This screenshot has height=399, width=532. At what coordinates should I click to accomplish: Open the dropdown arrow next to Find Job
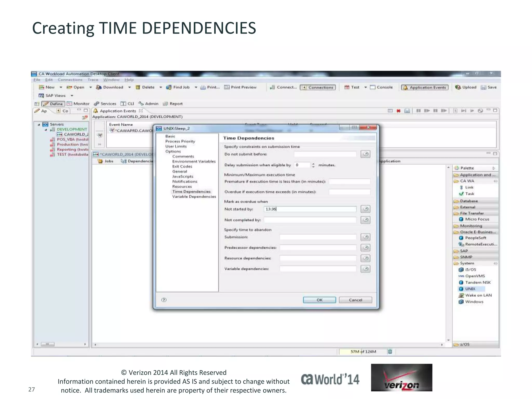pos(196,87)
